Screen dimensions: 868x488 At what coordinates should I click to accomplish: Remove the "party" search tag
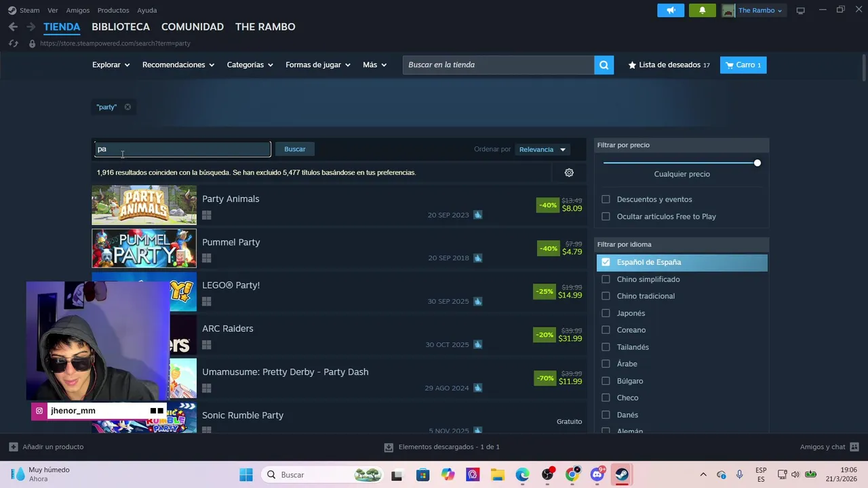point(127,107)
